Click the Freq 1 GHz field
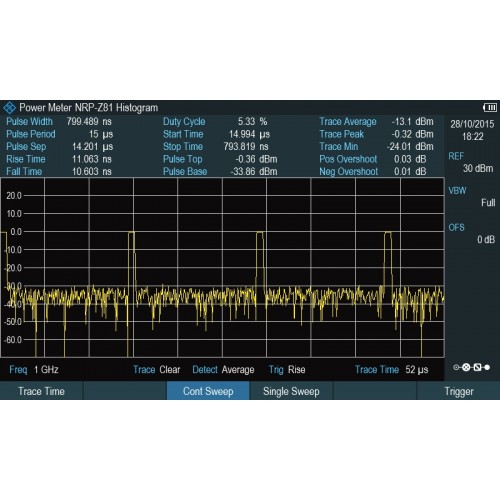This screenshot has width=500, height=500. point(34,370)
